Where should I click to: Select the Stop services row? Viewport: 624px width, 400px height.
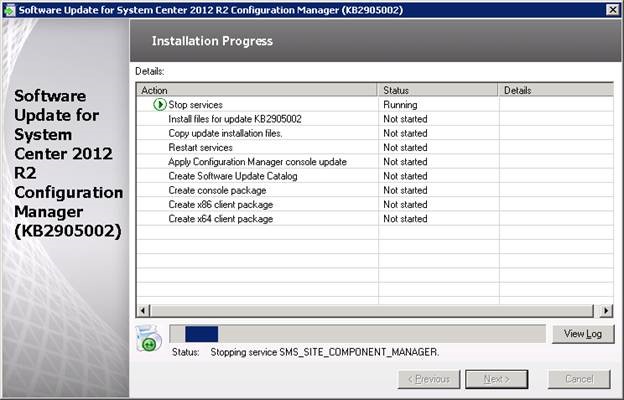374,105
